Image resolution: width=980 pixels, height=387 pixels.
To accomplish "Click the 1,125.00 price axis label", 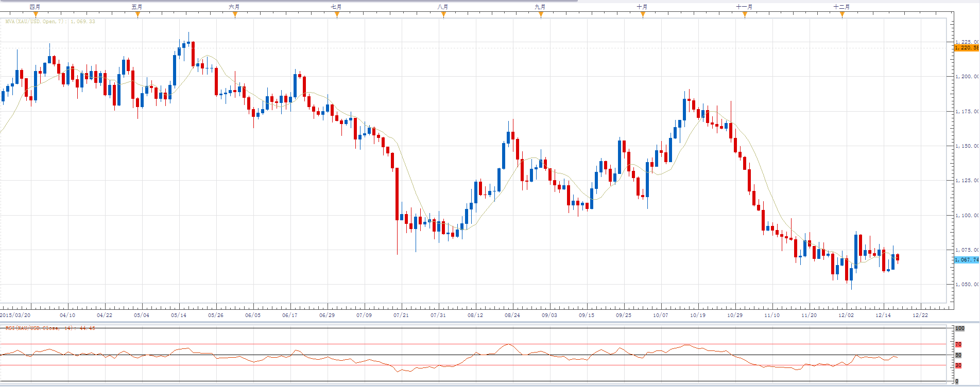I will (x=968, y=181).
